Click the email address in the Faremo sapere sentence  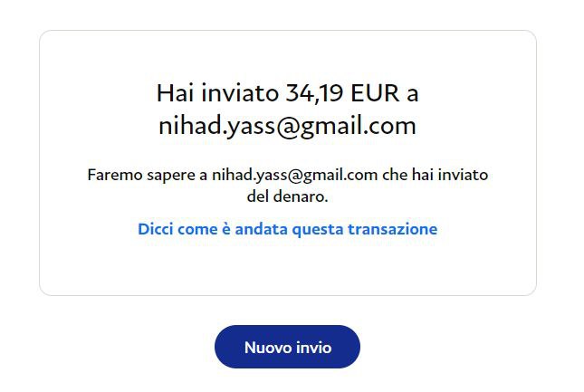tap(294, 175)
